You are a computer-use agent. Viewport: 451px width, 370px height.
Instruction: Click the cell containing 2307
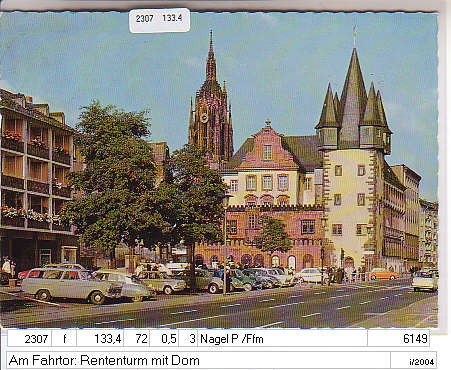(x=30, y=339)
